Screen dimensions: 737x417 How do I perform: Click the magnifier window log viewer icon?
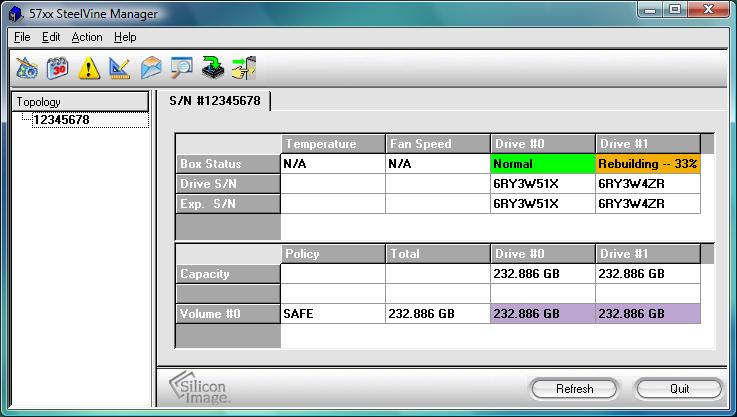tap(181, 68)
